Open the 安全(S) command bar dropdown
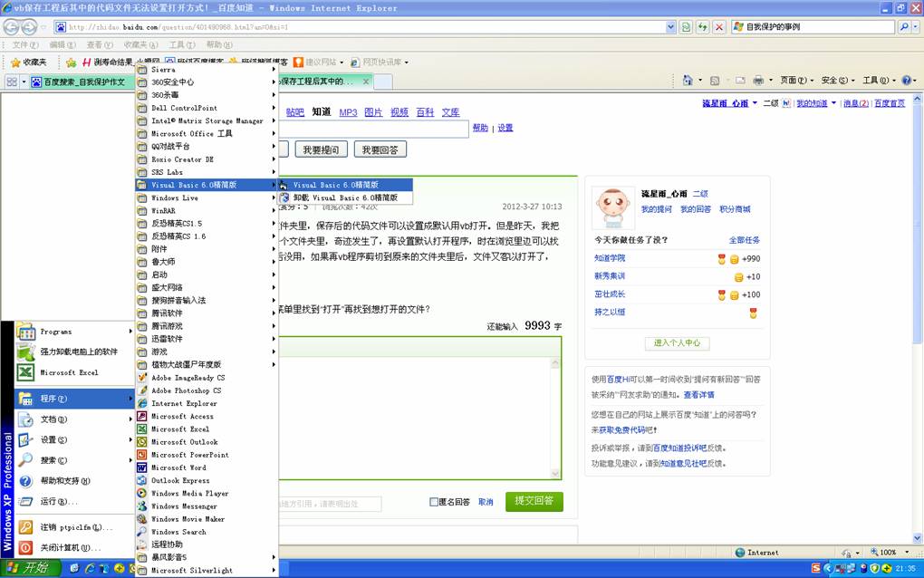 click(838, 80)
